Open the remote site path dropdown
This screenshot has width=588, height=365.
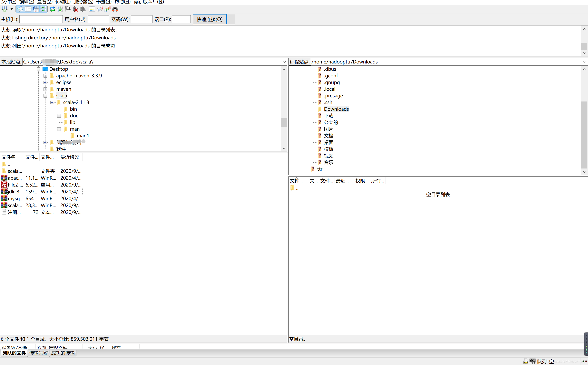(x=585, y=62)
